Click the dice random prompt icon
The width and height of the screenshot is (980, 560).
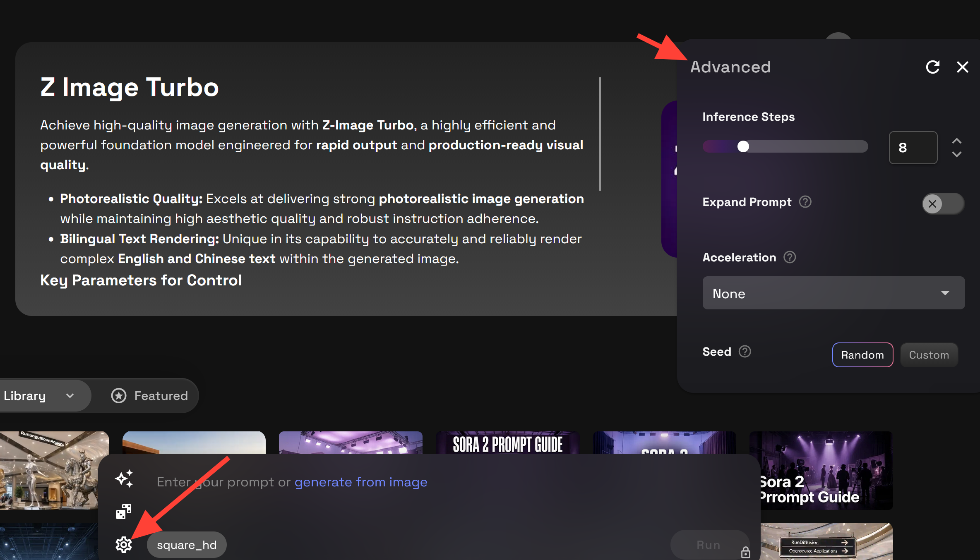click(124, 512)
